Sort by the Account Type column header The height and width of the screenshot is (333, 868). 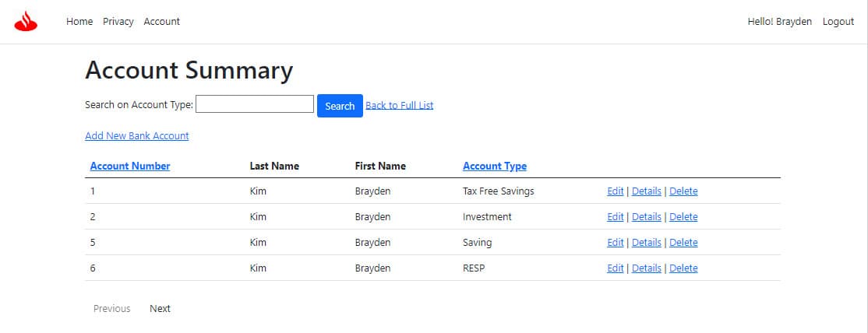click(x=495, y=166)
